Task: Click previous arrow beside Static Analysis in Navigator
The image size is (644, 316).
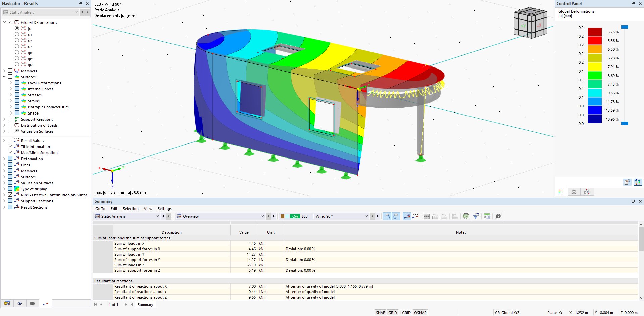Action: [82, 12]
